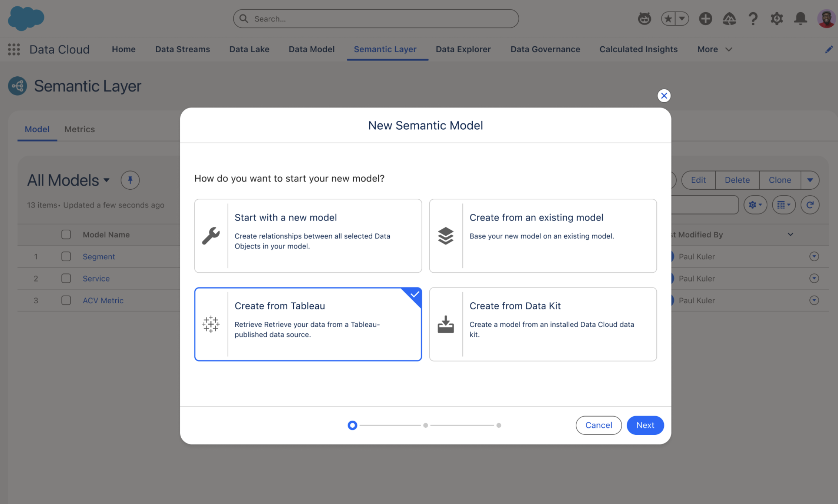Click the Cancel button
838x504 pixels.
point(598,425)
